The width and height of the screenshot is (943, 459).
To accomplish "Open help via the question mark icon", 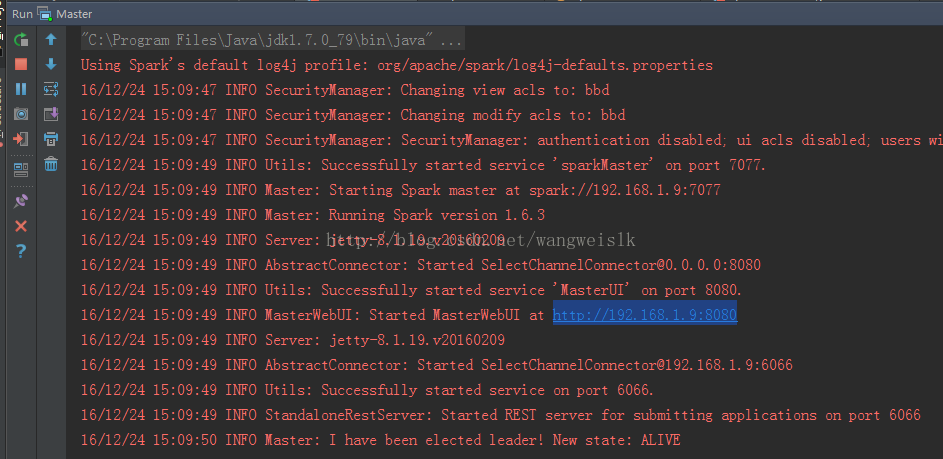I will [21, 251].
